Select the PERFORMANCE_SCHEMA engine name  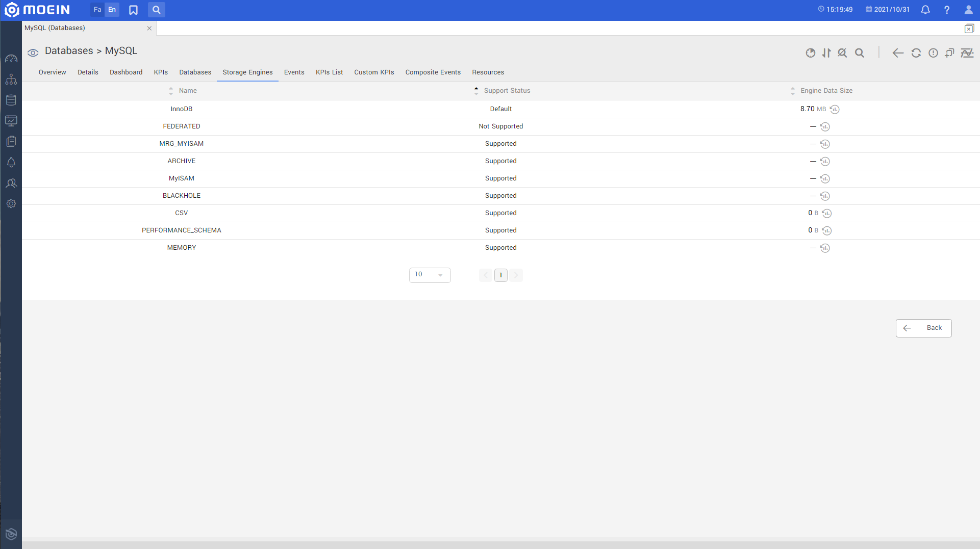[182, 230]
